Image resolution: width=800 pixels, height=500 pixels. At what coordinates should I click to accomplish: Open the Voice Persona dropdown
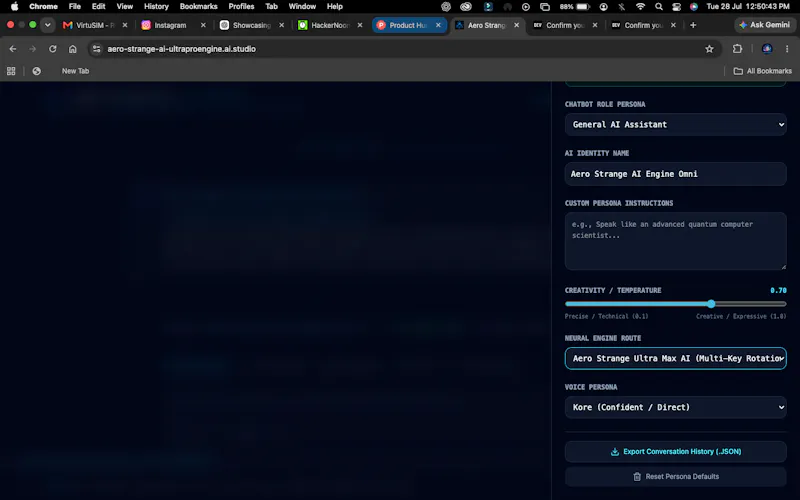coord(676,407)
